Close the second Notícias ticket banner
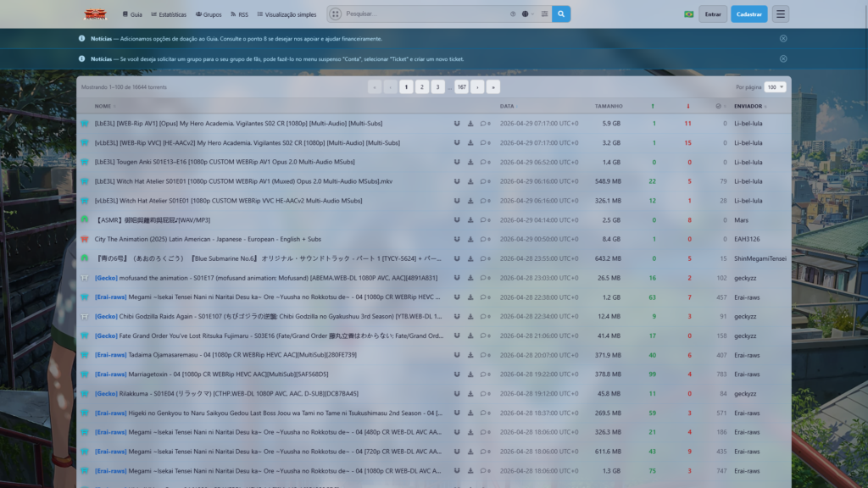The width and height of the screenshot is (868, 488). tap(782, 58)
